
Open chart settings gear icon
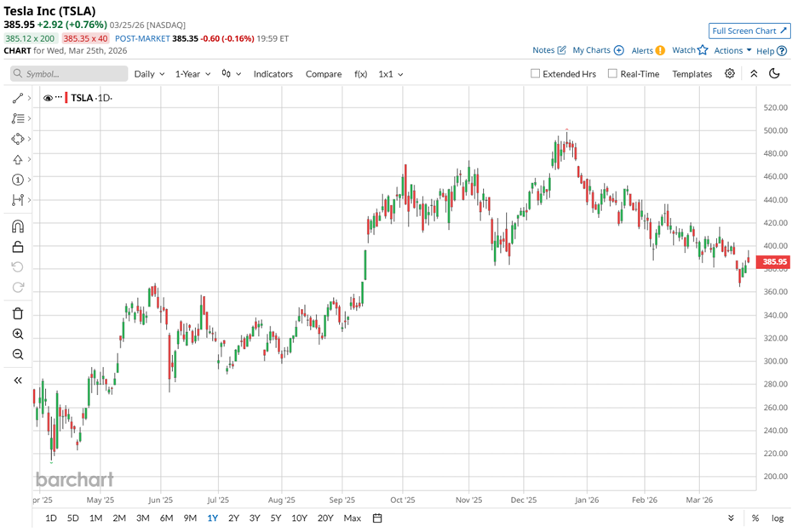coord(730,74)
